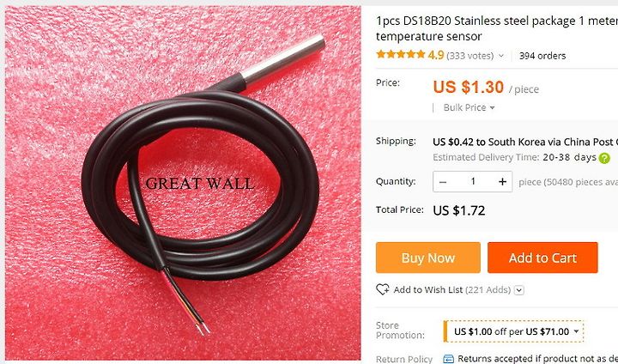Open the store promotion coupon dropdown
This screenshot has width=618, height=364.
(x=513, y=331)
